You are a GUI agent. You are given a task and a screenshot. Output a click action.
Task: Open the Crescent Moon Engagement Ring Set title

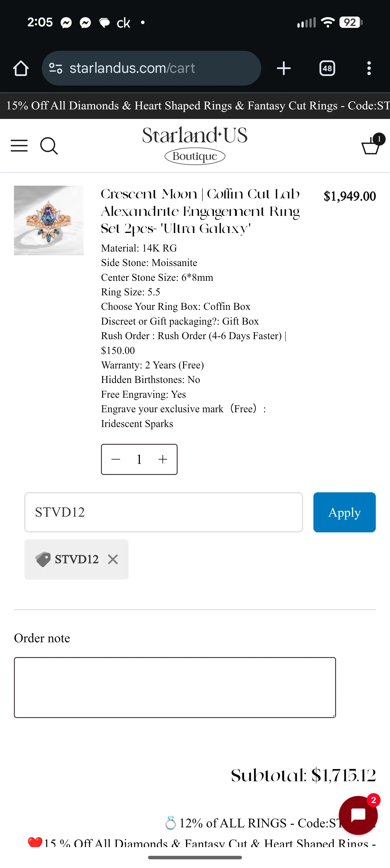point(201,211)
